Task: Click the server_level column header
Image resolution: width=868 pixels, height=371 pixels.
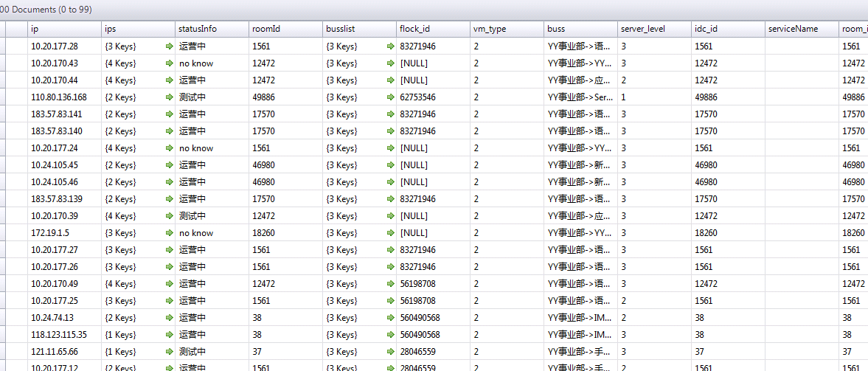Action: click(x=654, y=30)
